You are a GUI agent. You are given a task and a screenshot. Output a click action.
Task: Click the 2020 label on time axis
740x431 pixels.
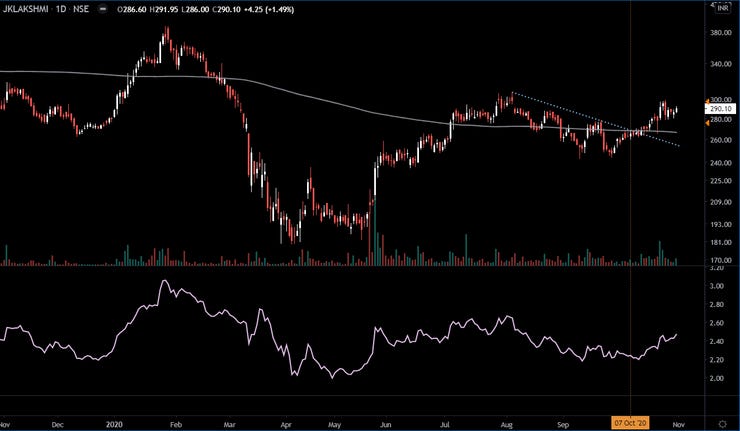114,424
